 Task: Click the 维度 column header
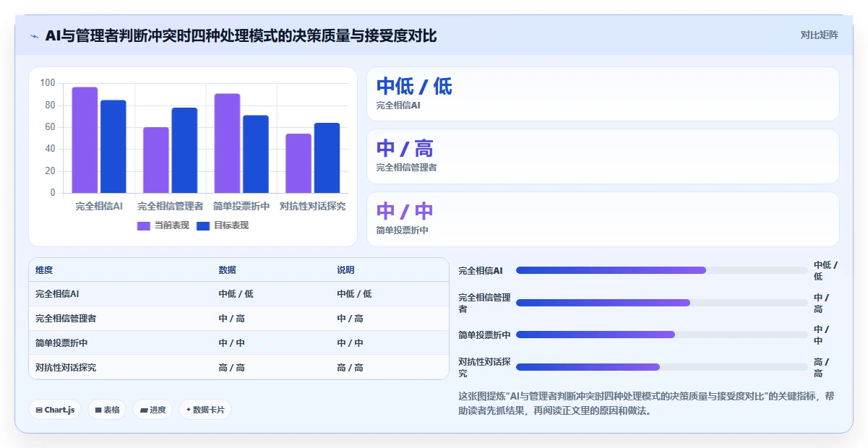tap(44, 270)
